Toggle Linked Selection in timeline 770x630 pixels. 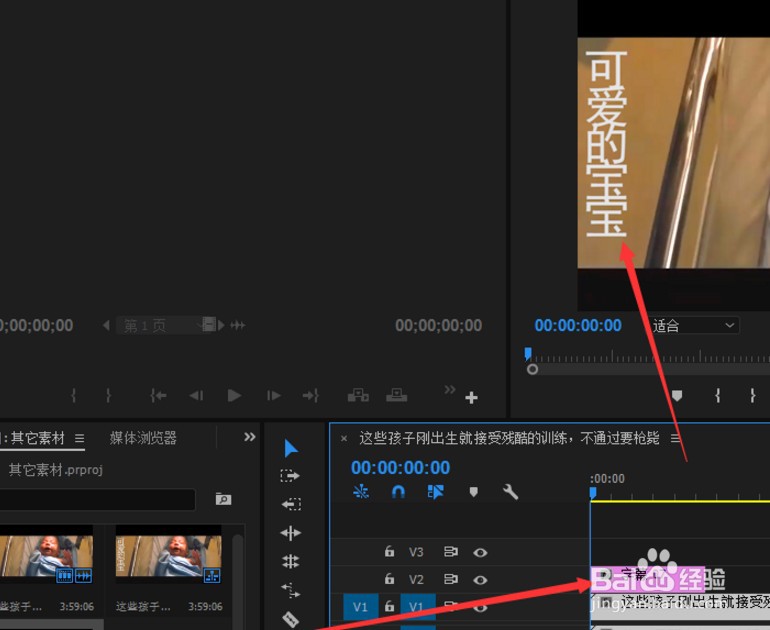436,492
